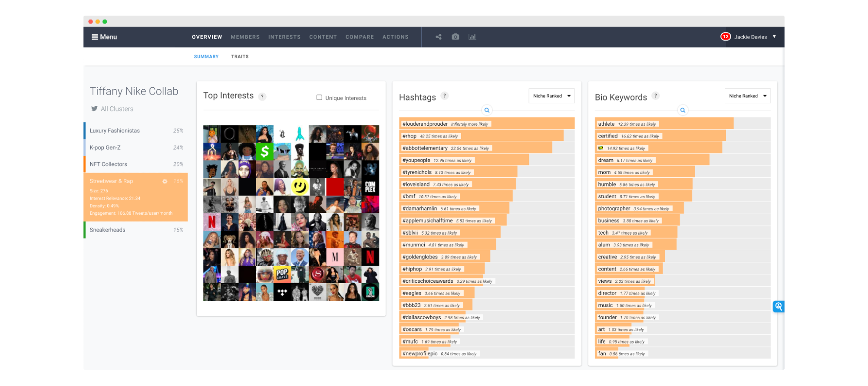
Task: Select the Traits sub-tab
Action: (x=240, y=56)
